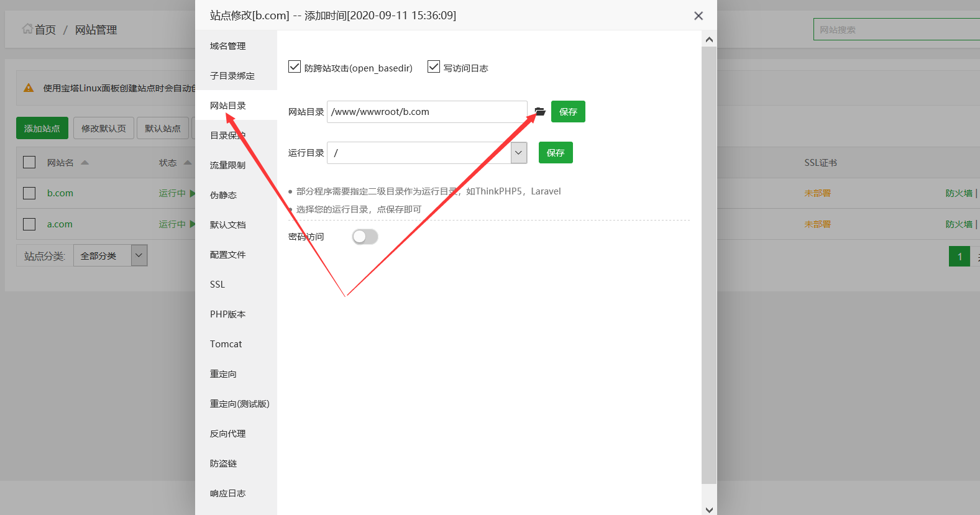Open the SSL tab
The height and width of the screenshot is (515, 980).
pos(236,285)
